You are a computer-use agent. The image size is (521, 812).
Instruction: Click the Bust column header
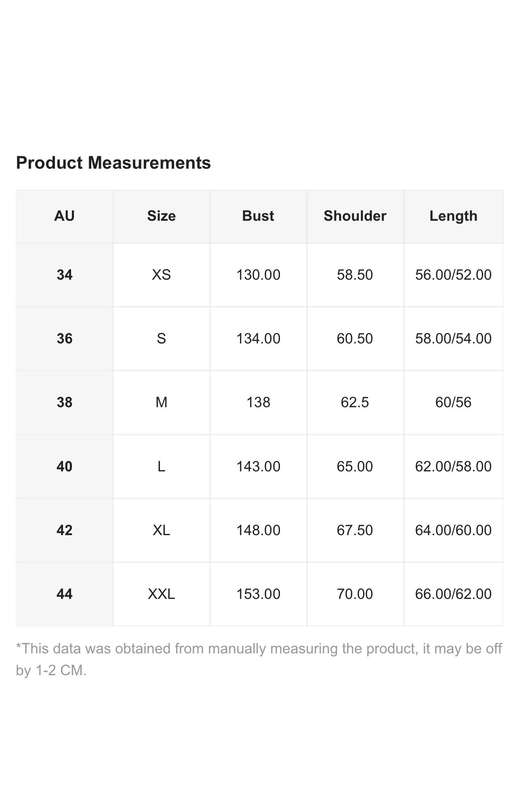(x=258, y=216)
